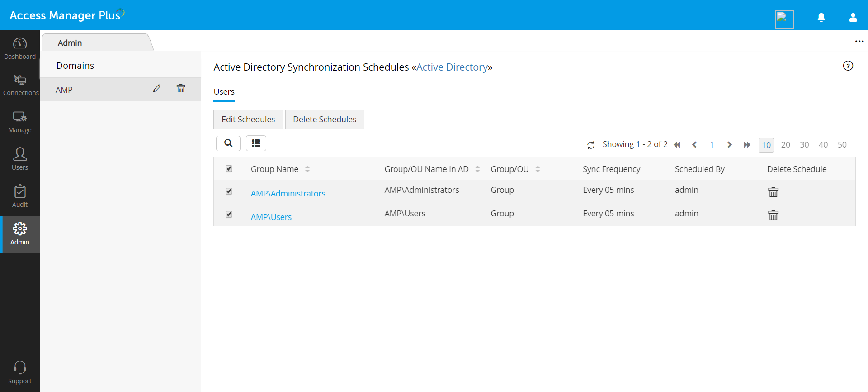
Task: Toggle the select-all header checkbox
Action: tap(229, 169)
